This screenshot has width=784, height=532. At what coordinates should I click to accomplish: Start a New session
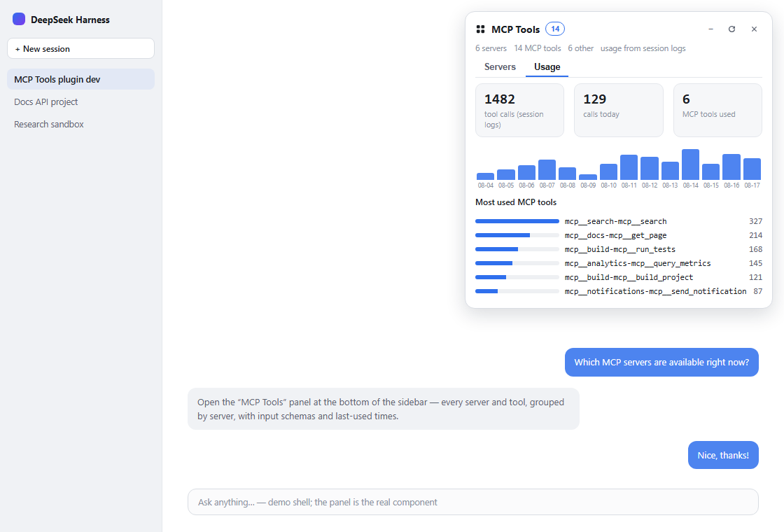click(x=80, y=48)
